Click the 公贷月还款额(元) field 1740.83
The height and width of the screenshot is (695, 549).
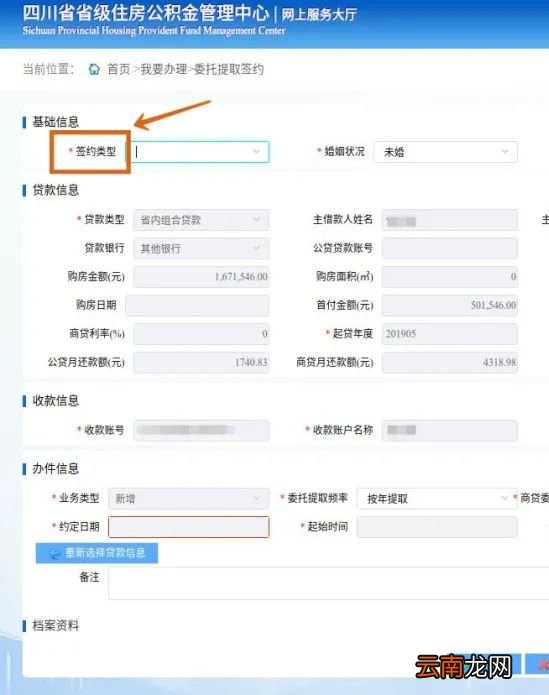[x=201, y=362]
